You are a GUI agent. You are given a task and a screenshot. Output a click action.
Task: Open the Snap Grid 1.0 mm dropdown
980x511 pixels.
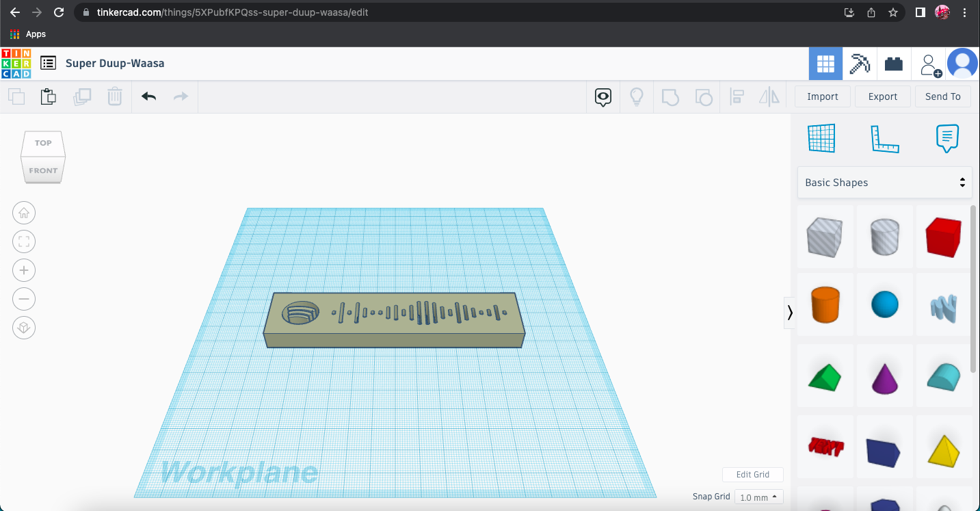759,497
